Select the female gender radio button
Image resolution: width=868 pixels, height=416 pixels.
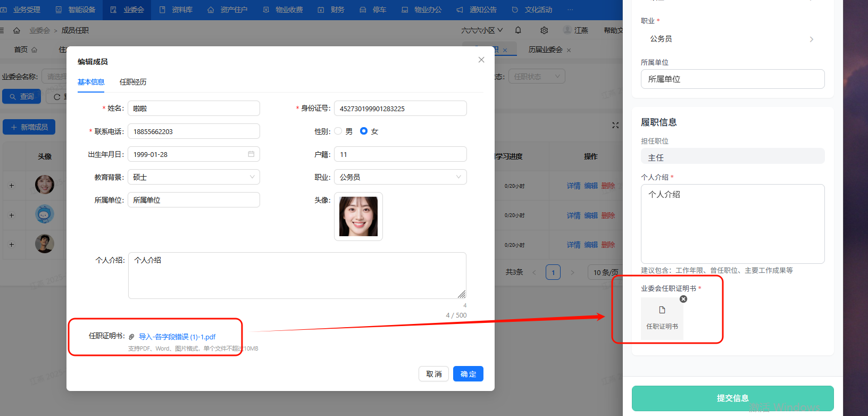(x=364, y=131)
